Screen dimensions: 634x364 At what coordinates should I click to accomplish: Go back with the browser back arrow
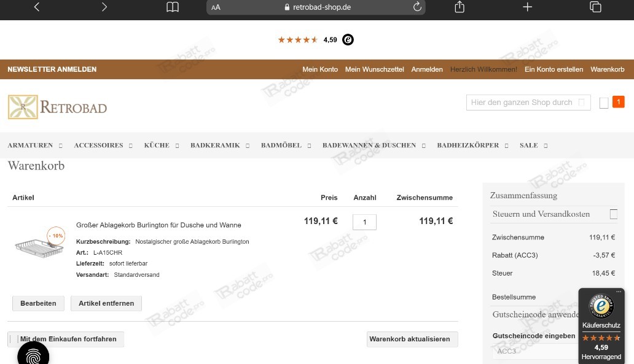click(37, 7)
